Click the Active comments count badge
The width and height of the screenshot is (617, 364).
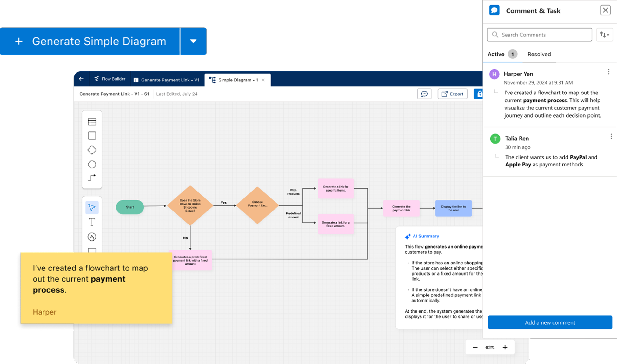point(512,54)
